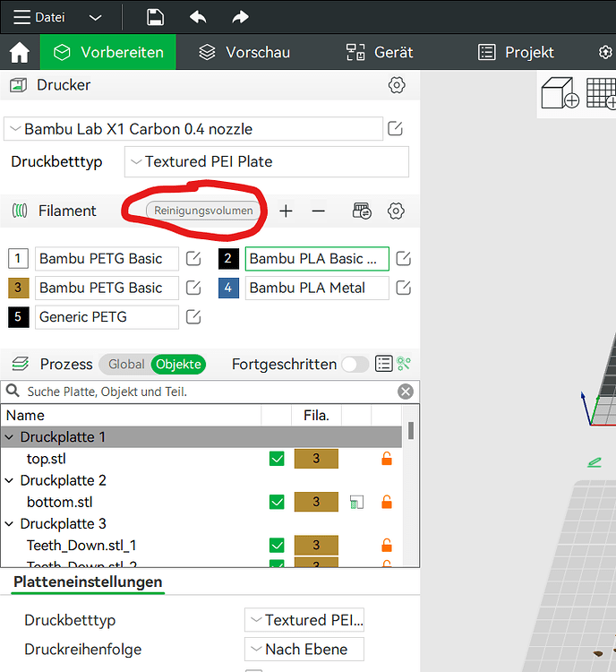Sync filament list from AMS icon
This screenshot has height=672, width=616.
coord(362,211)
